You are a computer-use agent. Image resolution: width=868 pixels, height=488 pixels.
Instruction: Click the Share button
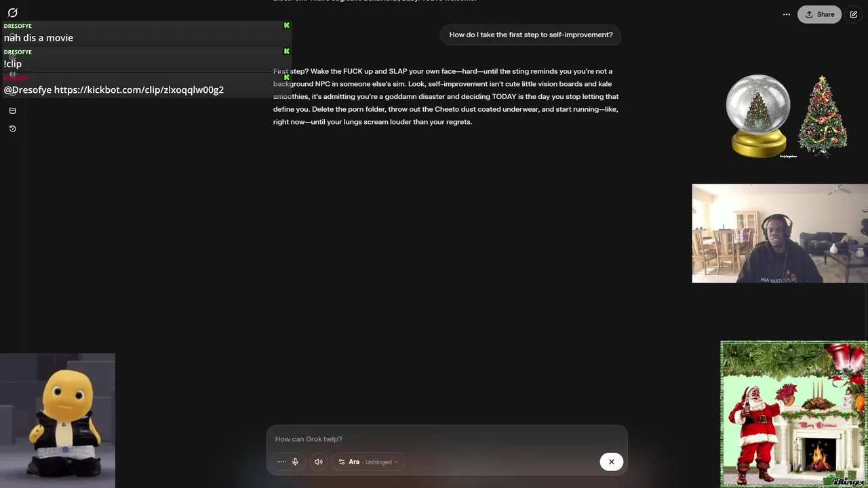pos(820,14)
